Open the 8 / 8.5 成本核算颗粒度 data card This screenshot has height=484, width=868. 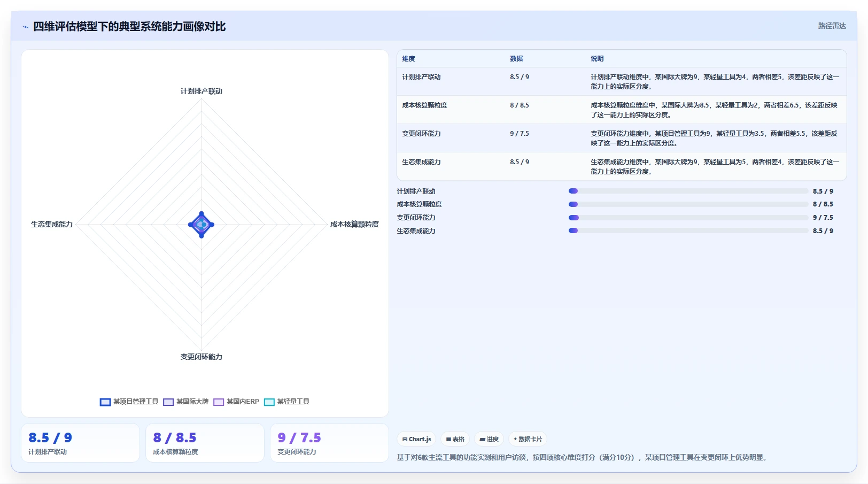pyautogui.click(x=205, y=443)
